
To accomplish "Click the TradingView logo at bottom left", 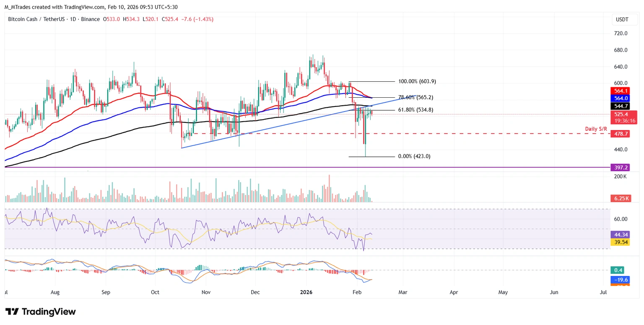I will [x=40, y=312].
